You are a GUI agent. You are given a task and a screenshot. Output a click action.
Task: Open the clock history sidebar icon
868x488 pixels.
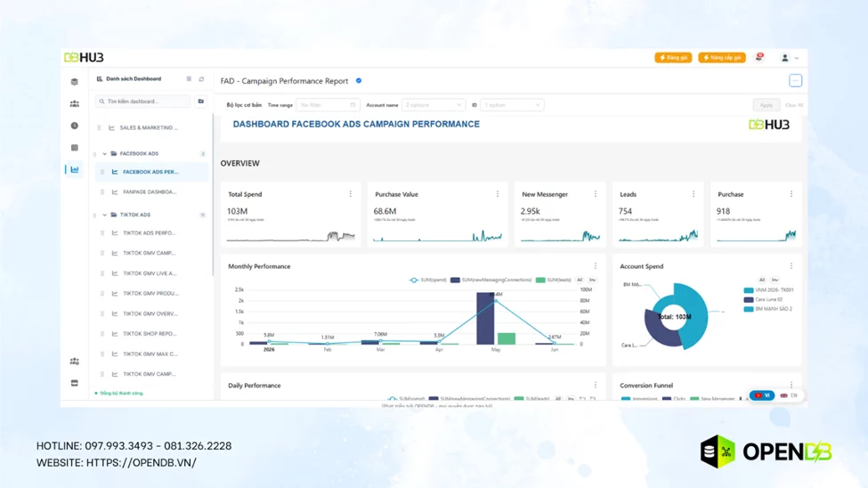click(x=74, y=126)
